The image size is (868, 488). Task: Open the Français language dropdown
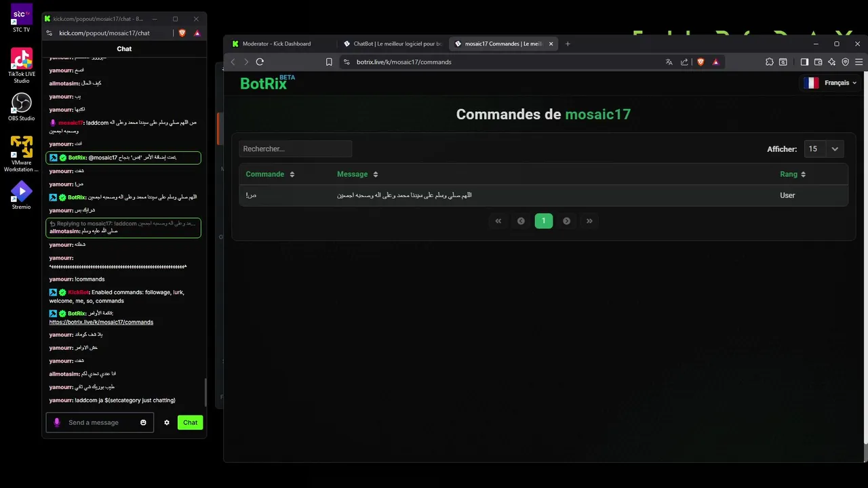coord(829,83)
